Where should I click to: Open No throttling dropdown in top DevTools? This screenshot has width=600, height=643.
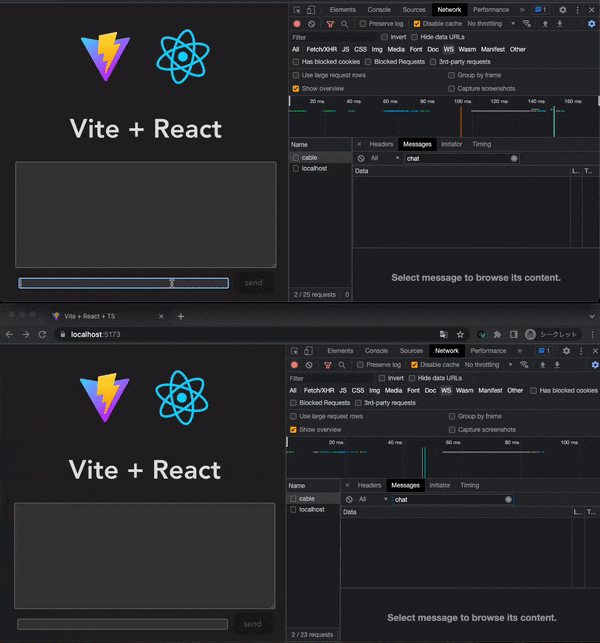click(x=491, y=24)
